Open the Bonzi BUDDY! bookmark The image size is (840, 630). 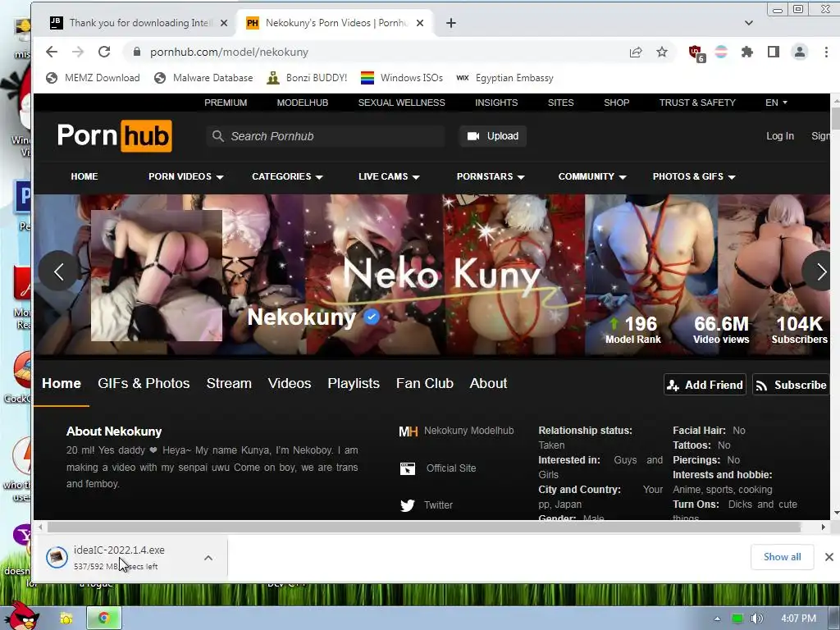click(307, 78)
